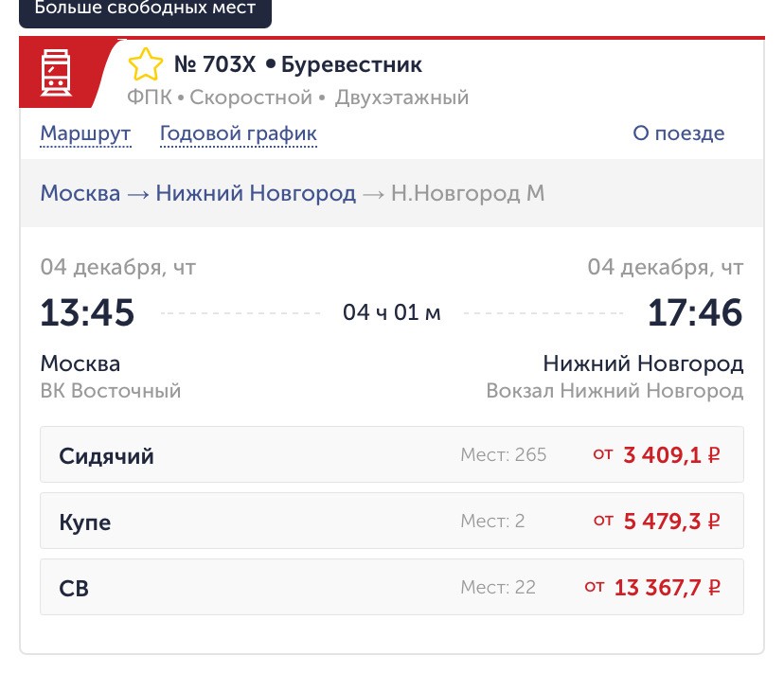Click the price от 3 409,1 ₽

pyautogui.click(x=656, y=455)
